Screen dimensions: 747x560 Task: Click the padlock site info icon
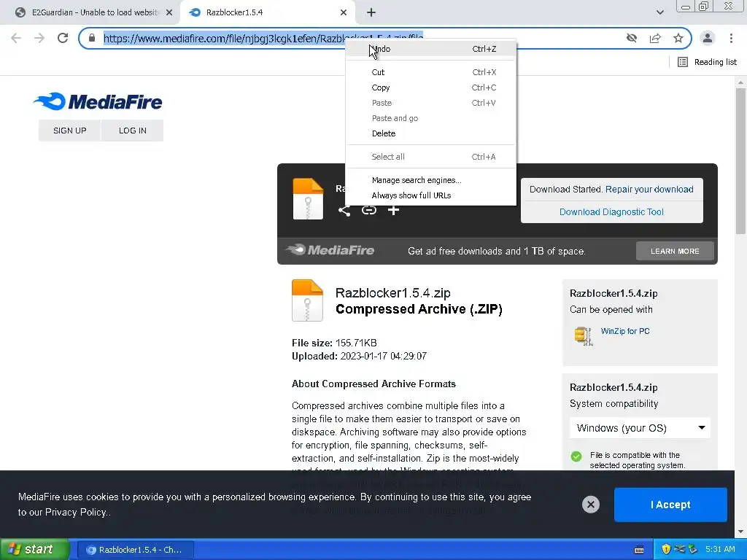(92, 38)
